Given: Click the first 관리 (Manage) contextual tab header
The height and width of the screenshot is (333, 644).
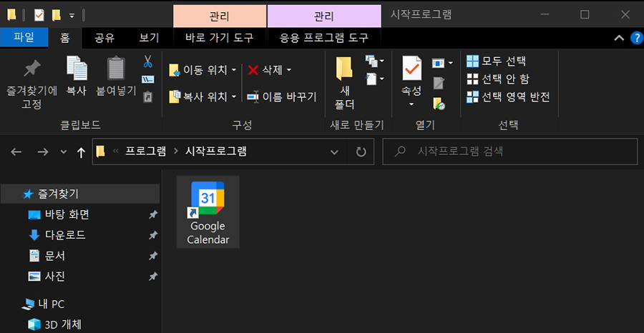Looking at the screenshot, I should point(220,16).
